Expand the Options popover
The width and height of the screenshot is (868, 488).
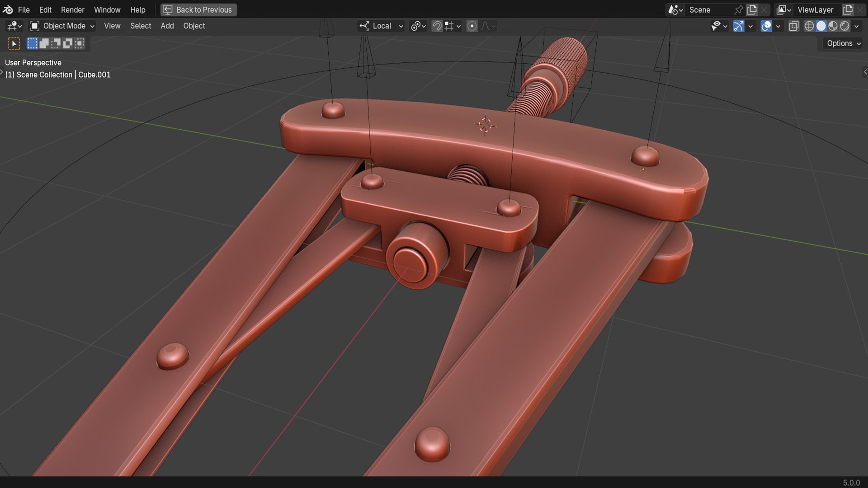(x=844, y=43)
